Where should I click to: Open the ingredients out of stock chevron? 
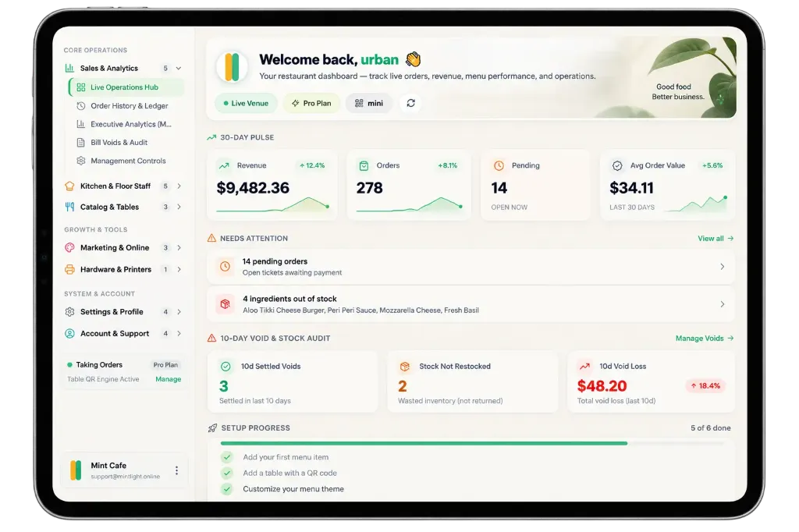coord(722,304)
